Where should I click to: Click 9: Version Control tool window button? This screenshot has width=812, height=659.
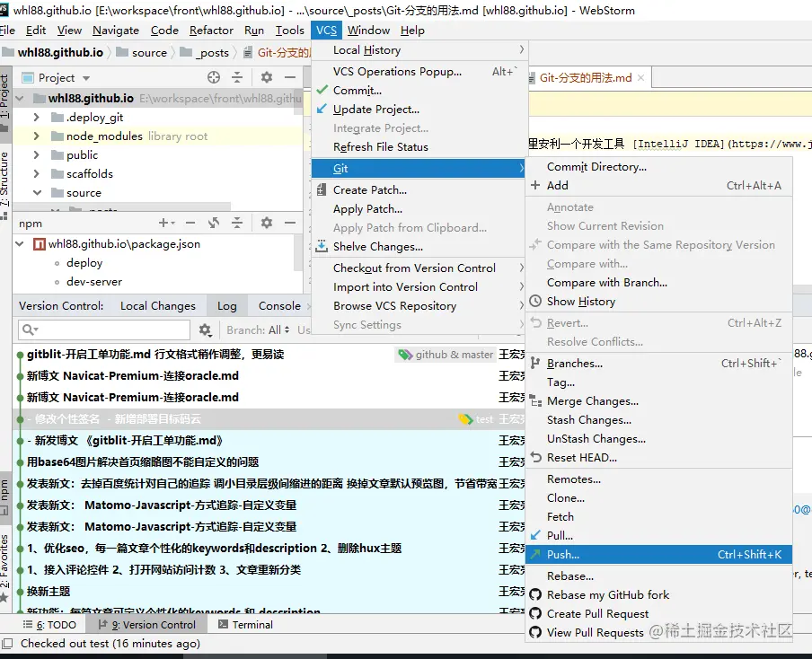pyautogui.click(x=147, y=625)
